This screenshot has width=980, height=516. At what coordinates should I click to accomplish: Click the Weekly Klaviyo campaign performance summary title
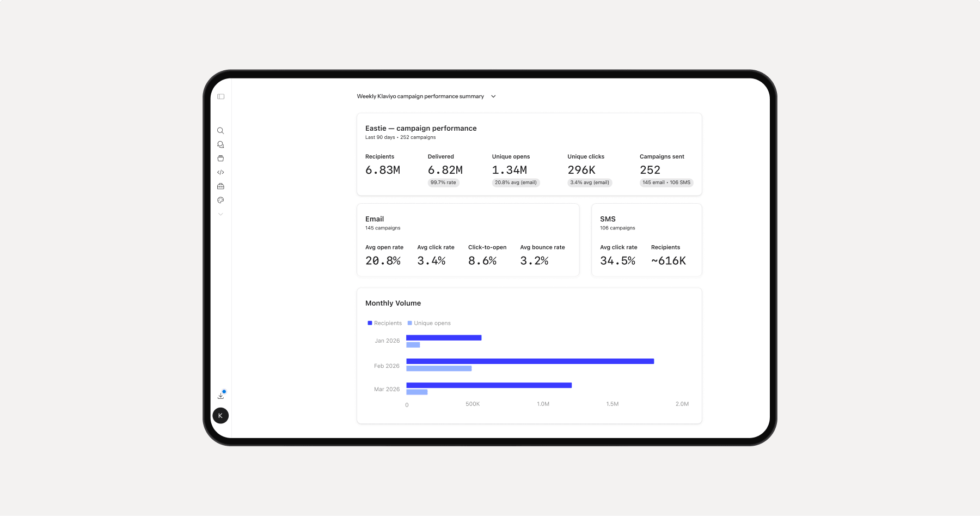pos(420,96)
